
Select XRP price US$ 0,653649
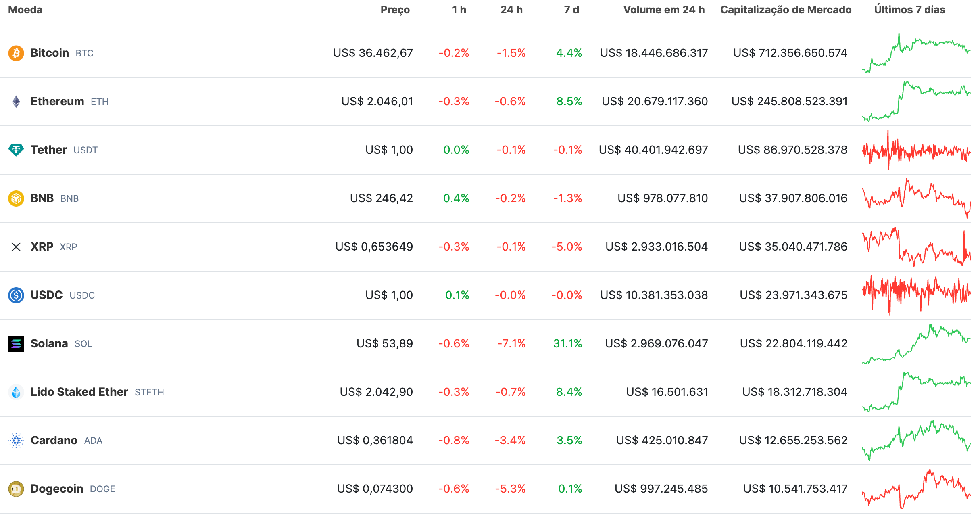pyautogui.click(x=374, y=247)
